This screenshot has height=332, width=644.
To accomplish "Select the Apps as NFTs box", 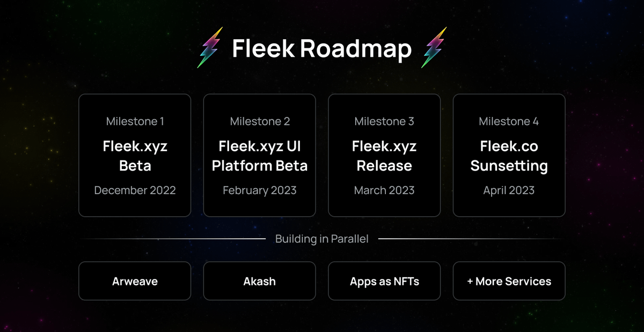I will 384,281.
